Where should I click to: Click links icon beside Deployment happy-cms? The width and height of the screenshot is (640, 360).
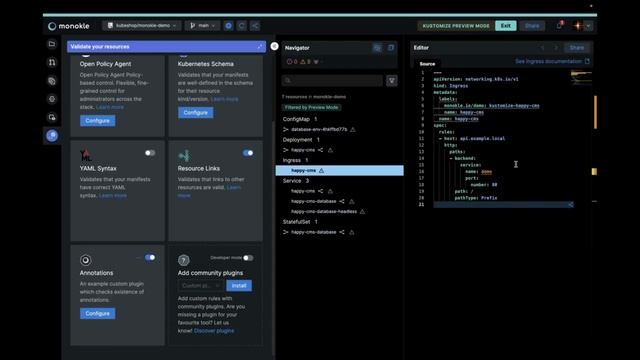pyautogui.click(x=320, y=150)
